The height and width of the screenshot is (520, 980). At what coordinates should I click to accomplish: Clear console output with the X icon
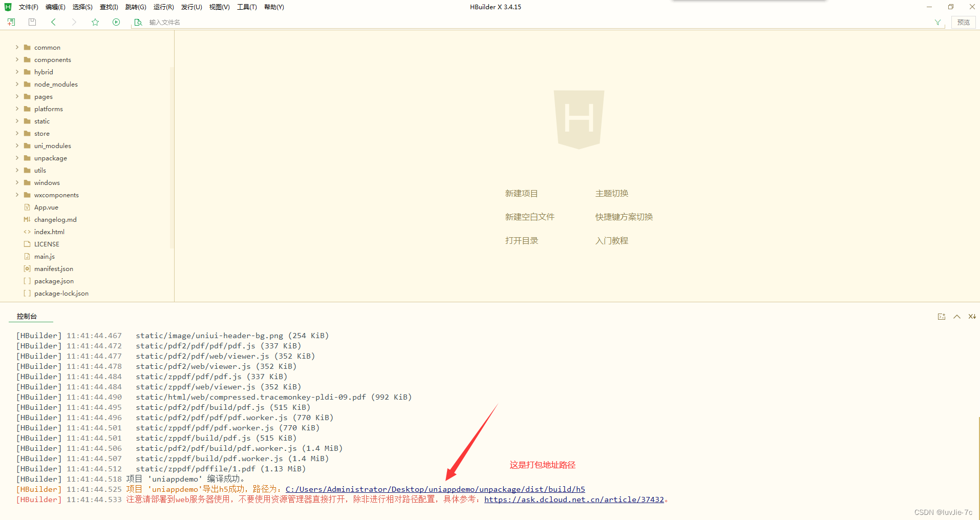coord(972,317)
